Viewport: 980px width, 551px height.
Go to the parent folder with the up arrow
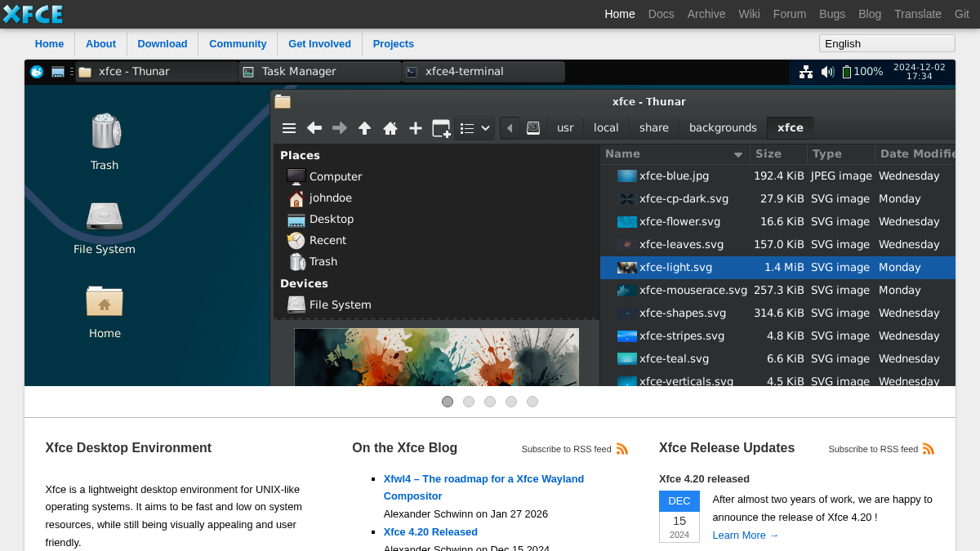pos(365,128)
